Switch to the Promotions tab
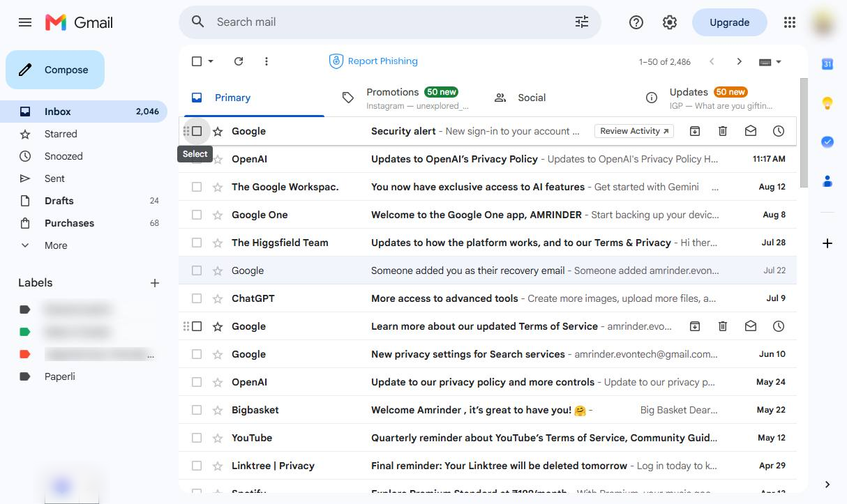Image resolution: width=847 pixels, height=504 pixels. [400, 98]
